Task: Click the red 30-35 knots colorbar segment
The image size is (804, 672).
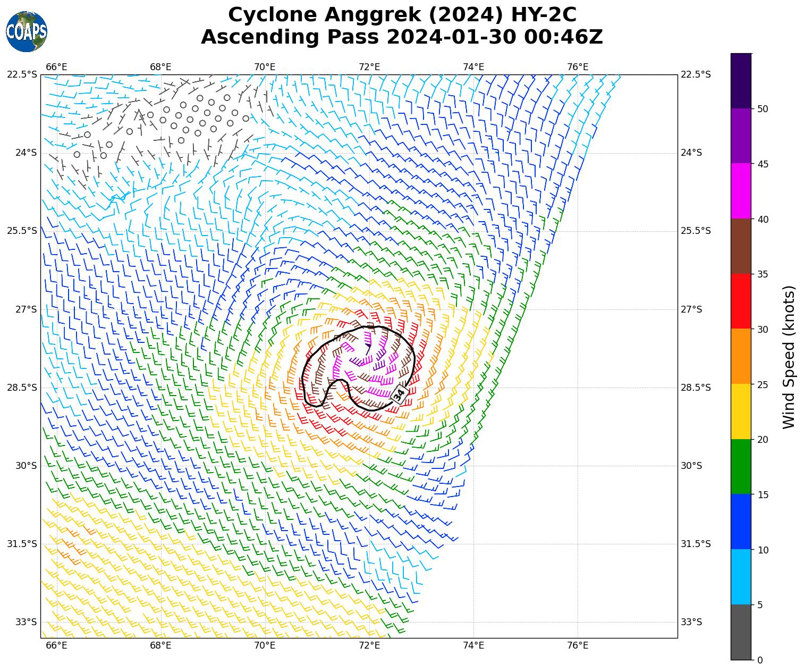Action: tap(741, 301)
